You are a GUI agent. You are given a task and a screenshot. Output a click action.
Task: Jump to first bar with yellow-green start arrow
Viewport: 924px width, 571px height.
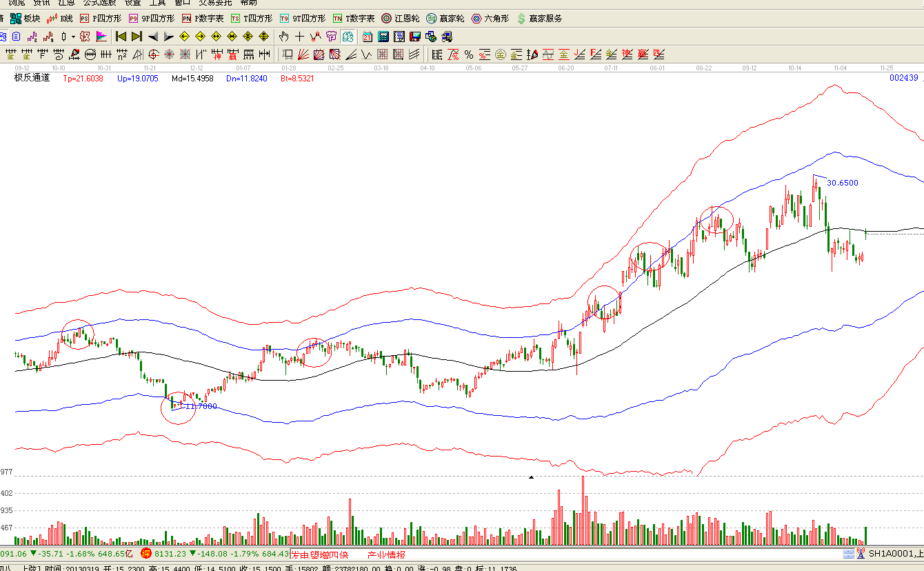121,37
